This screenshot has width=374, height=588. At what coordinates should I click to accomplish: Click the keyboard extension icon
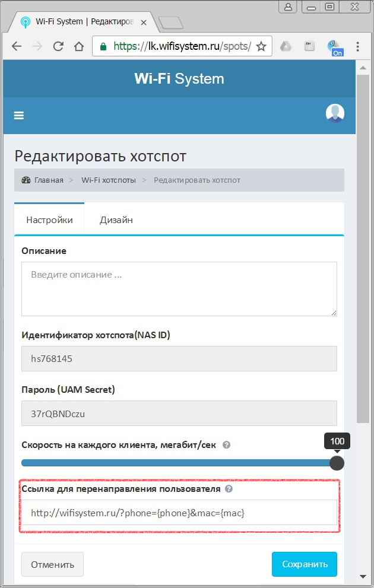[309, 46]
